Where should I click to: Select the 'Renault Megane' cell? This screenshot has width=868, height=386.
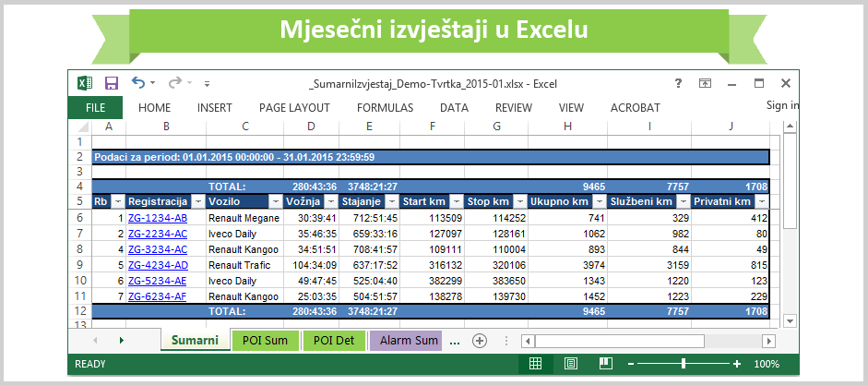coord(244,218)
